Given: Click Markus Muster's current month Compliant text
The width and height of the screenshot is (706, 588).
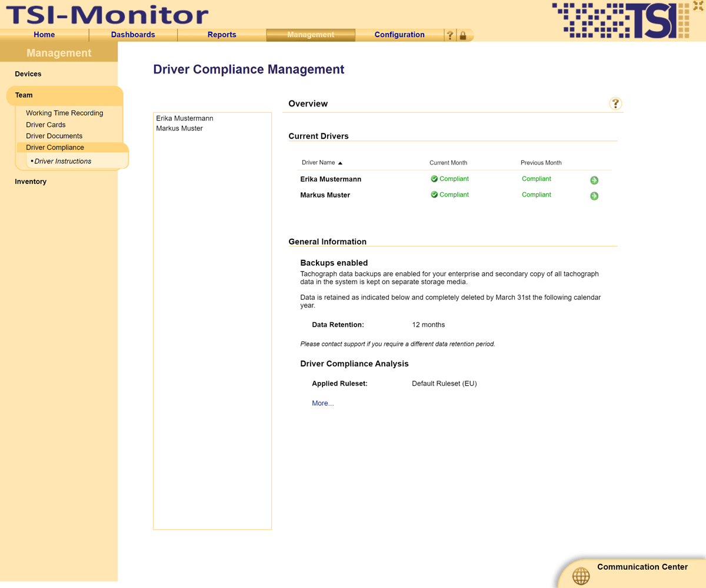Looking at the screenshot, I should (454, 195).
